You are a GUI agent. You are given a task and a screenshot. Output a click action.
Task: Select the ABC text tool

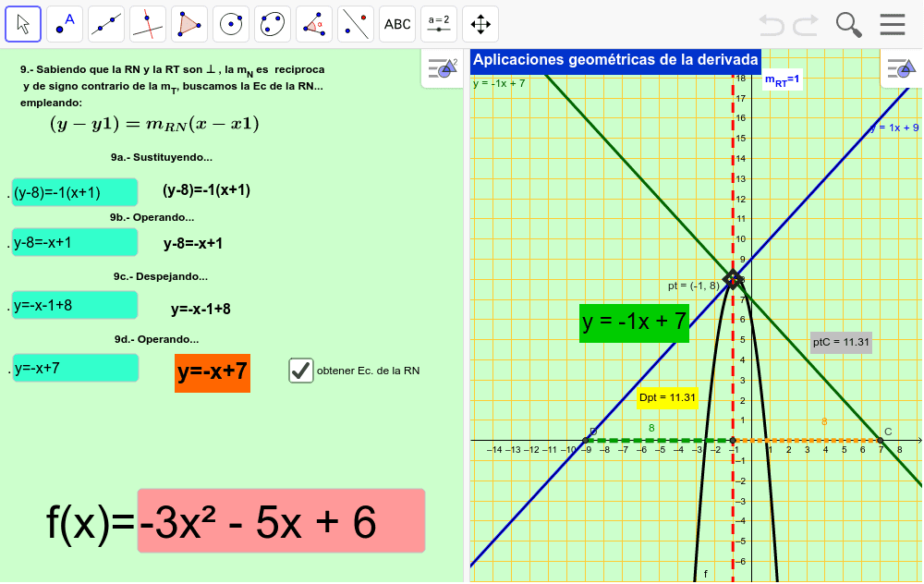(x=397, y=24)
